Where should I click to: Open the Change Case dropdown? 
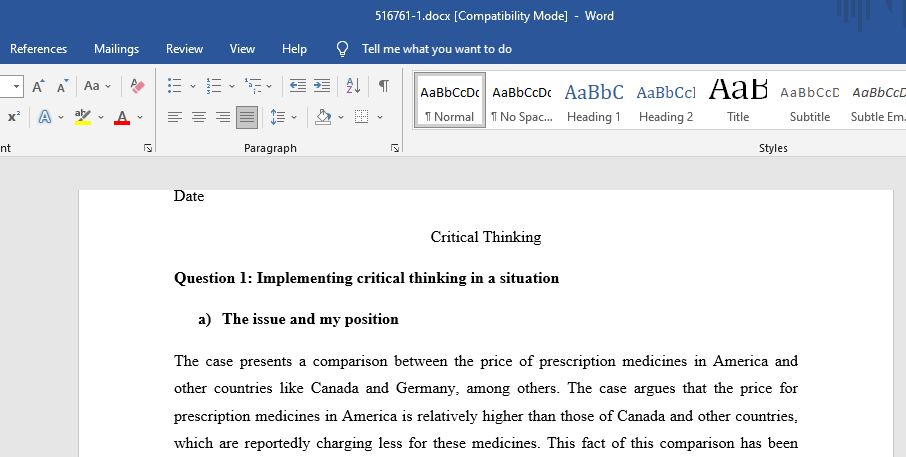97,86
